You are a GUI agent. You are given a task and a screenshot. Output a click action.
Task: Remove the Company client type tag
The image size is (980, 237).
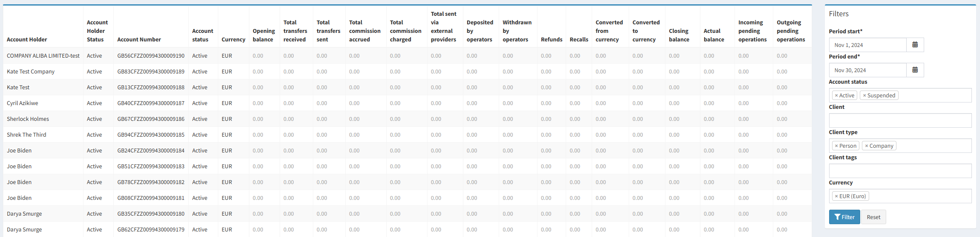[867, 146]
